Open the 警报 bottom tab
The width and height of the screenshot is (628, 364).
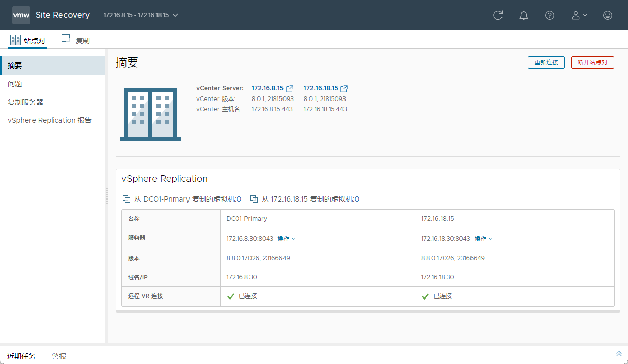tap(59, 356)
